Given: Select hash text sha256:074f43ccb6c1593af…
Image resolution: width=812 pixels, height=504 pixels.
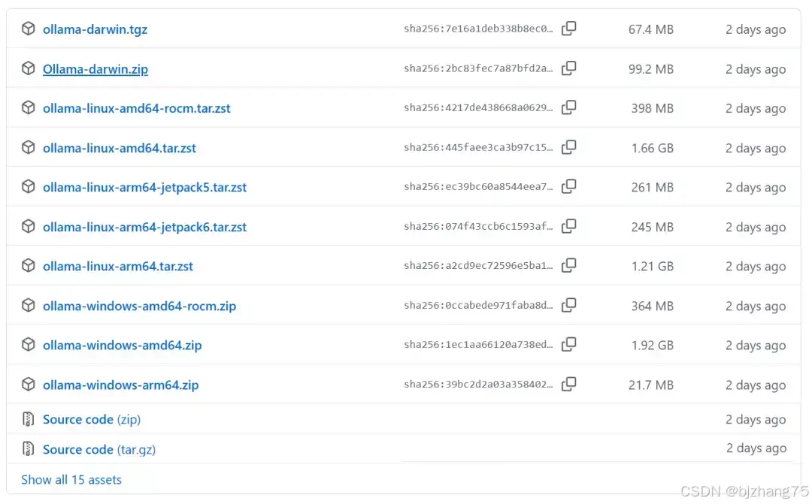Looking at the screenshot, I should pos(478,227).
